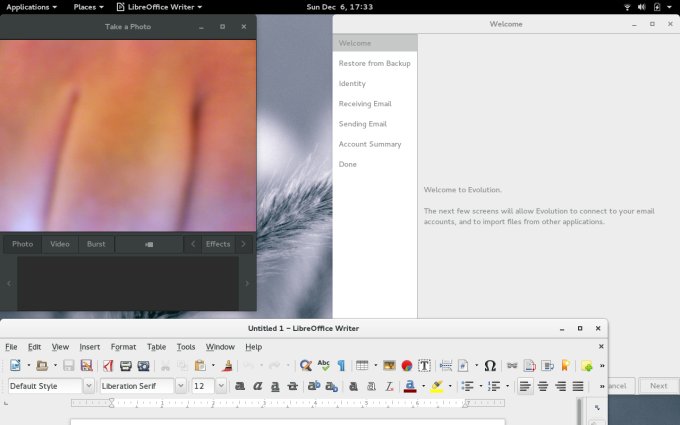
Task: Toggle center horizontal alignment
Action: click(x=543, y=386)
